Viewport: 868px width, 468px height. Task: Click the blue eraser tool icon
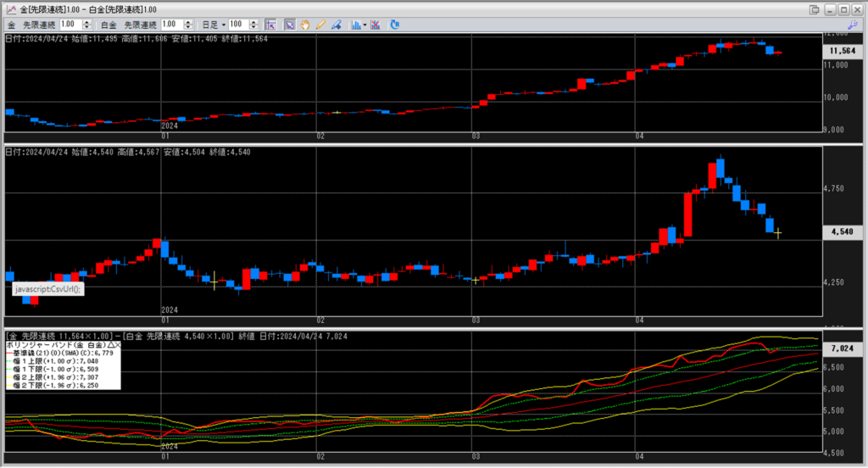(336, 25)
